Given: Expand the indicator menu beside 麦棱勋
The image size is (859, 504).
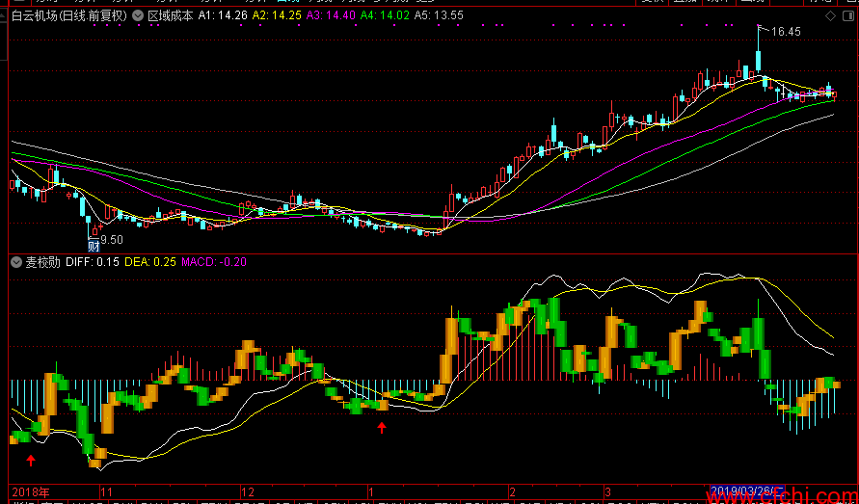Looking at the screenshot, I should [x=17, y=262].
